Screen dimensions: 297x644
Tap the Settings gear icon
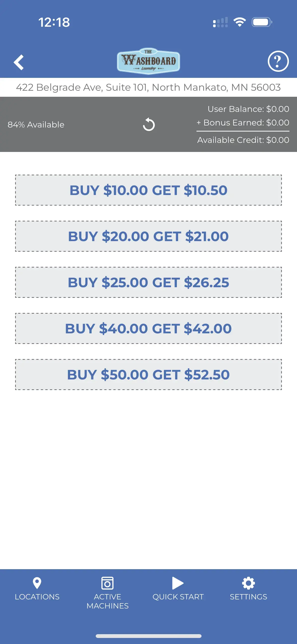point(248,583)
